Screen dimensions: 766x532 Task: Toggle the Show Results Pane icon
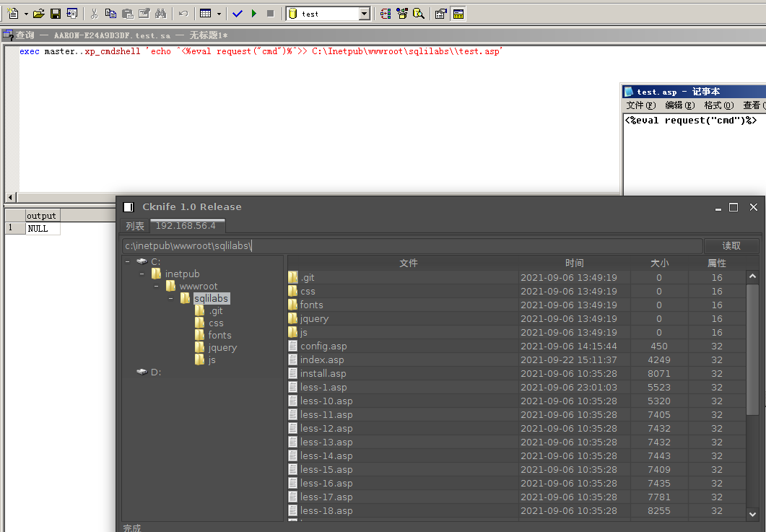click(458, 14)
